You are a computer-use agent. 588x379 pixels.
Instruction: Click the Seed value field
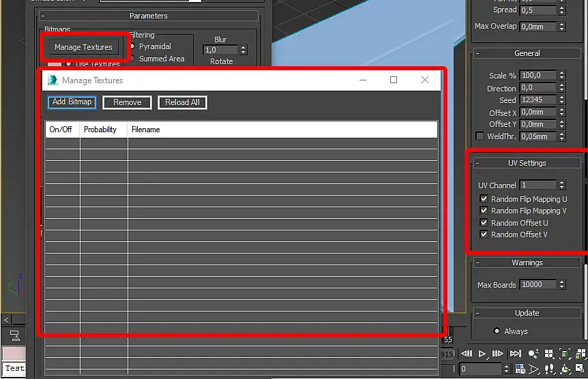[x=538, y=100]
